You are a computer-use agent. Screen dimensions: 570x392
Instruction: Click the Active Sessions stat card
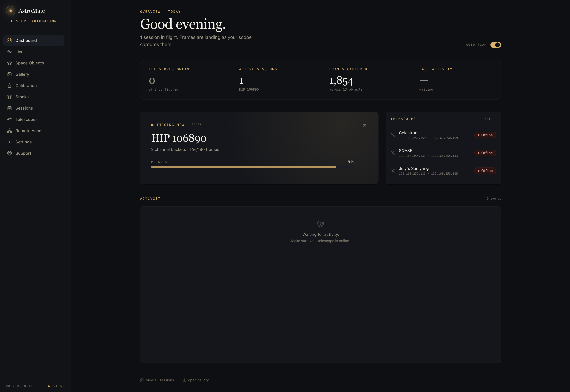click(x=275, y=80)
